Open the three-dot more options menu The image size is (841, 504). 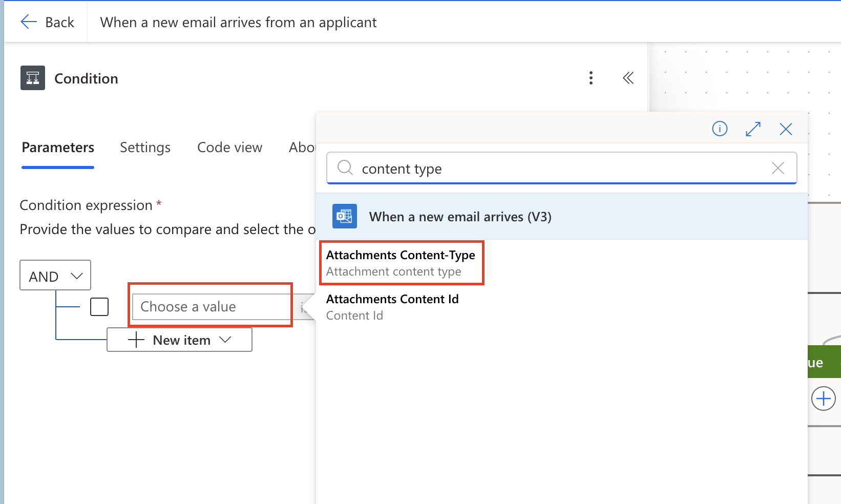coord(591,78)
